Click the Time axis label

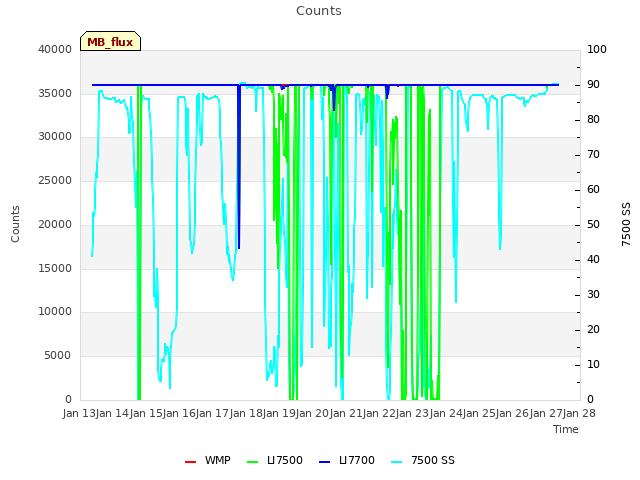[566, 429]
